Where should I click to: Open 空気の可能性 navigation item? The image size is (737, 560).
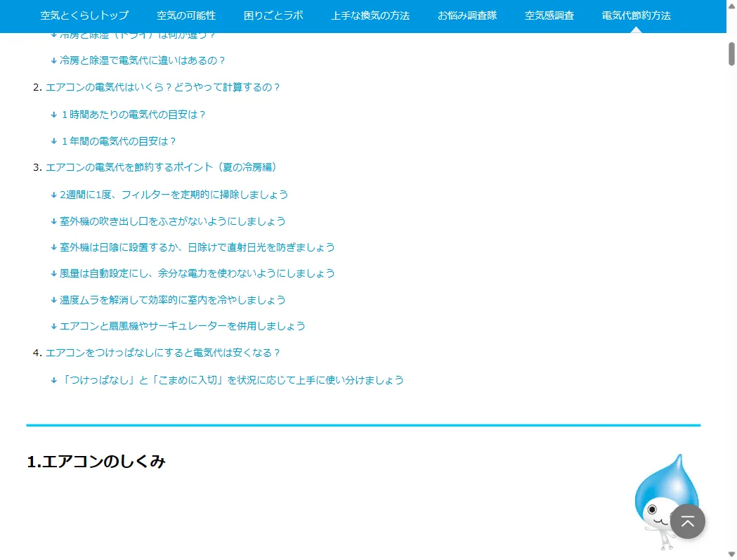pos(186,15)
